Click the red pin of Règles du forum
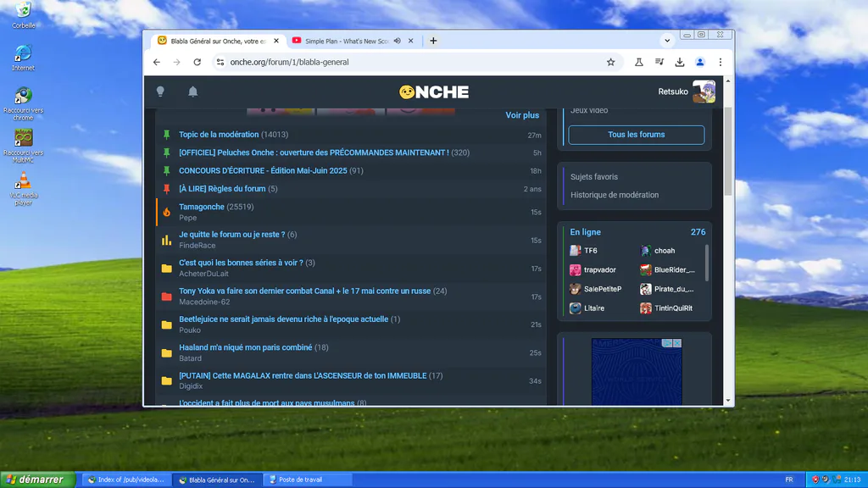This screenshot has height=488, width=868. 167,189
